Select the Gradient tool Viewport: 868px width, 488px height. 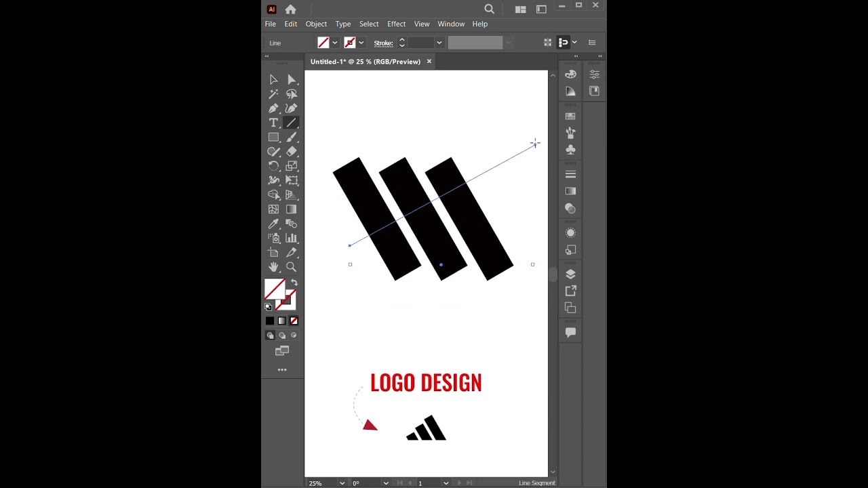[292, 209]
